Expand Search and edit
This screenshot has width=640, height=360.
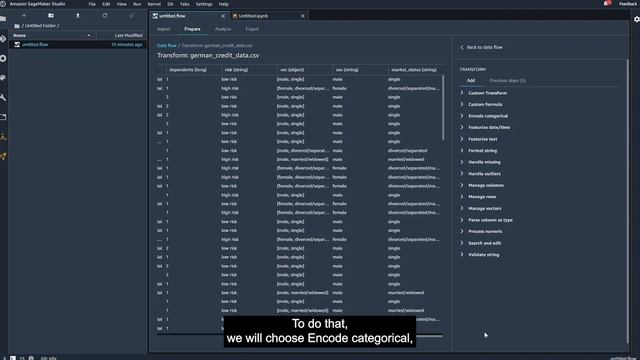(x=484, y=243)
